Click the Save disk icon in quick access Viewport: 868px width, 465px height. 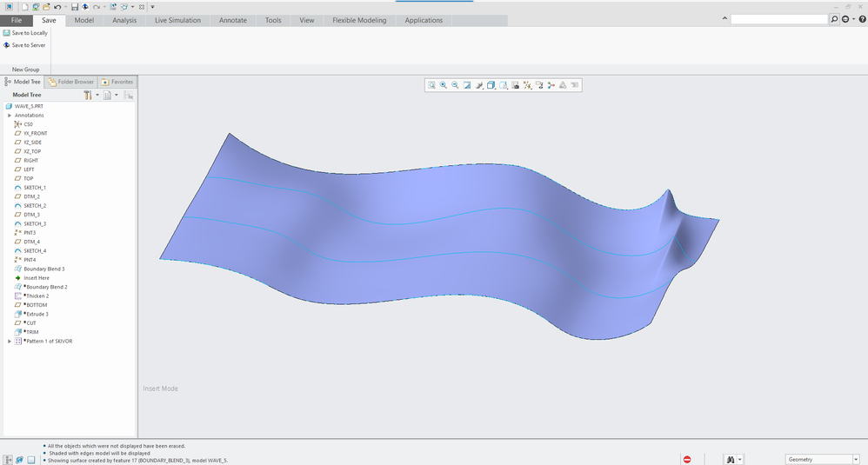click(x=75, y=6)
